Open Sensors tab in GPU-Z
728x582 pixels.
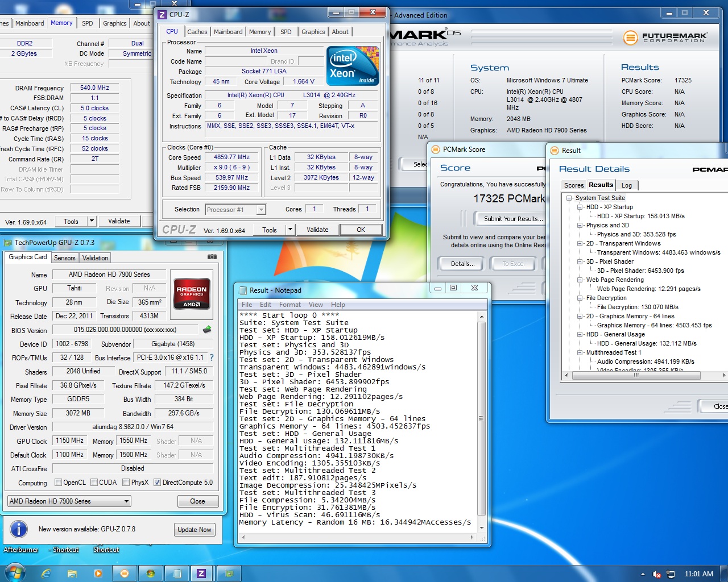65,257
